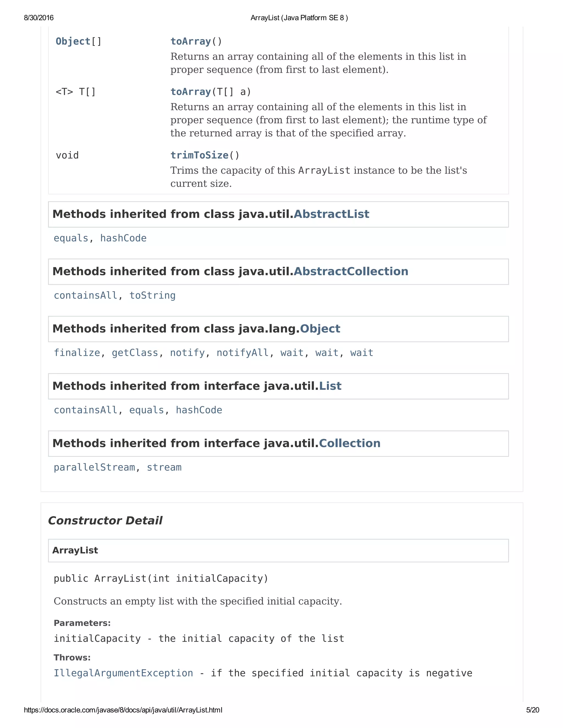This screenshot has width=563, height=728.
Task: Click the notify method link
Action: (187, 353)
